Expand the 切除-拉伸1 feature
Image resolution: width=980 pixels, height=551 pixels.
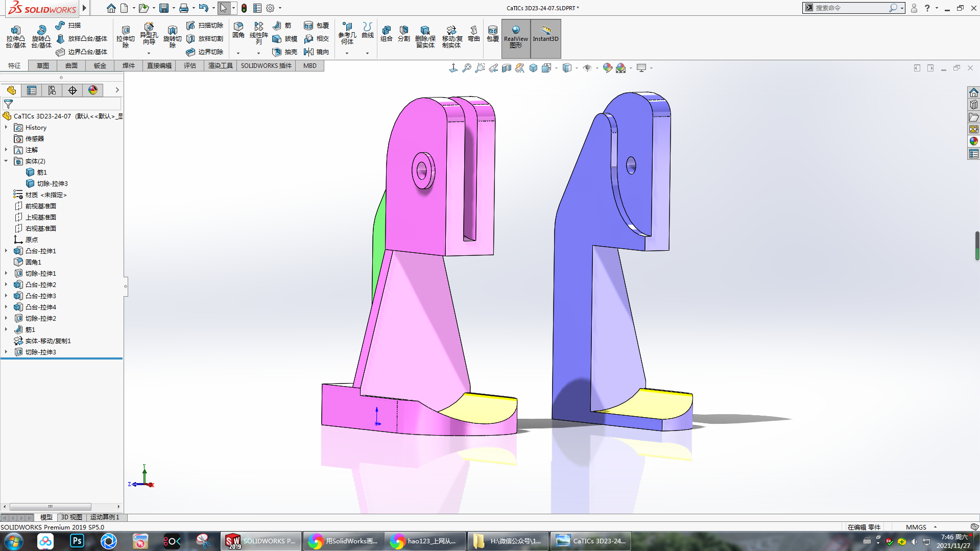tap(6, 273)
